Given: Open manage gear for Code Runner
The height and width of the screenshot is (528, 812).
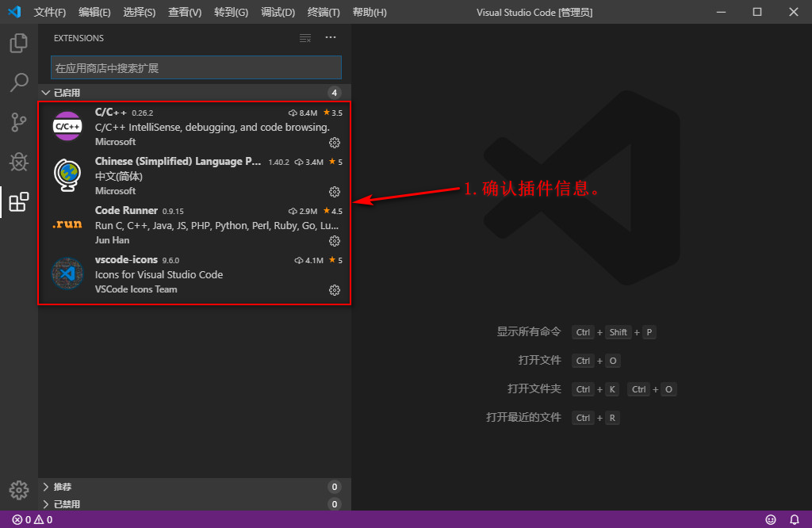Looking at the screenshot, I should click(335, 241).
